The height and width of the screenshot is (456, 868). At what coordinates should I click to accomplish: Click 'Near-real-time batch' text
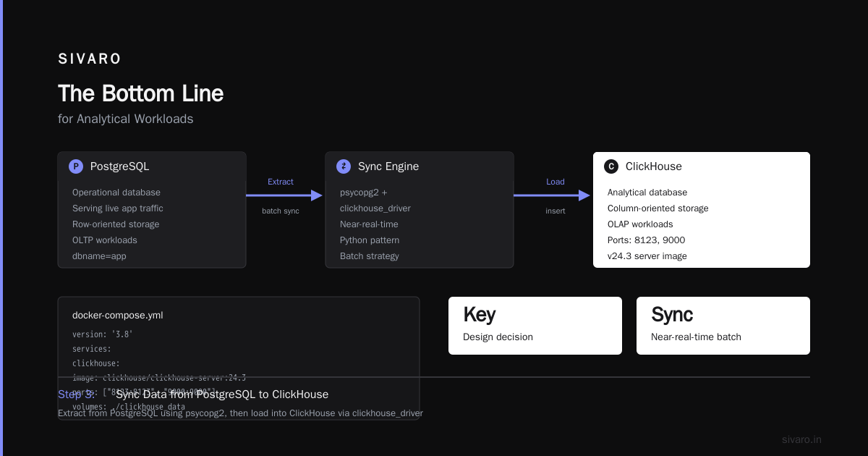[696, 337]
